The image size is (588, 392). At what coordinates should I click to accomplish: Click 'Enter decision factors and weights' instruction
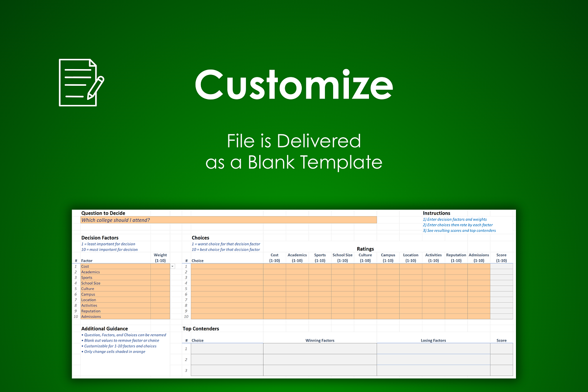(x=455, y=220)
